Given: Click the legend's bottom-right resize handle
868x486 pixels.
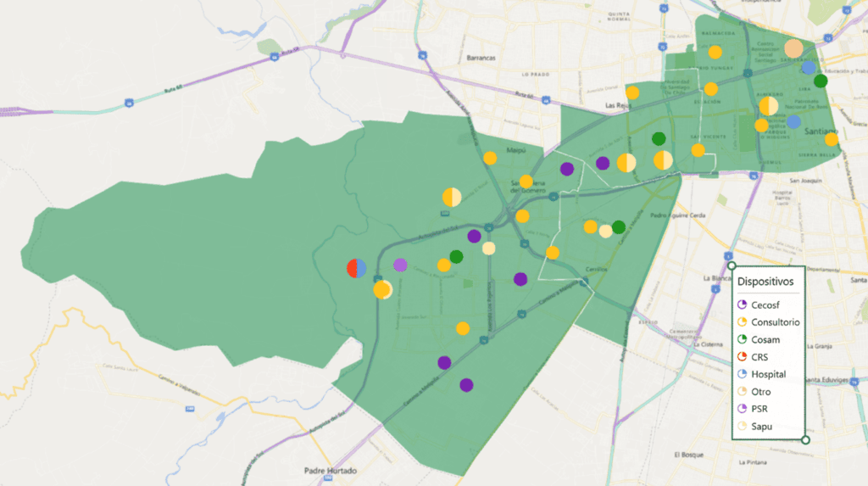Looking at the screenshot, I should [x=805, y=439].
